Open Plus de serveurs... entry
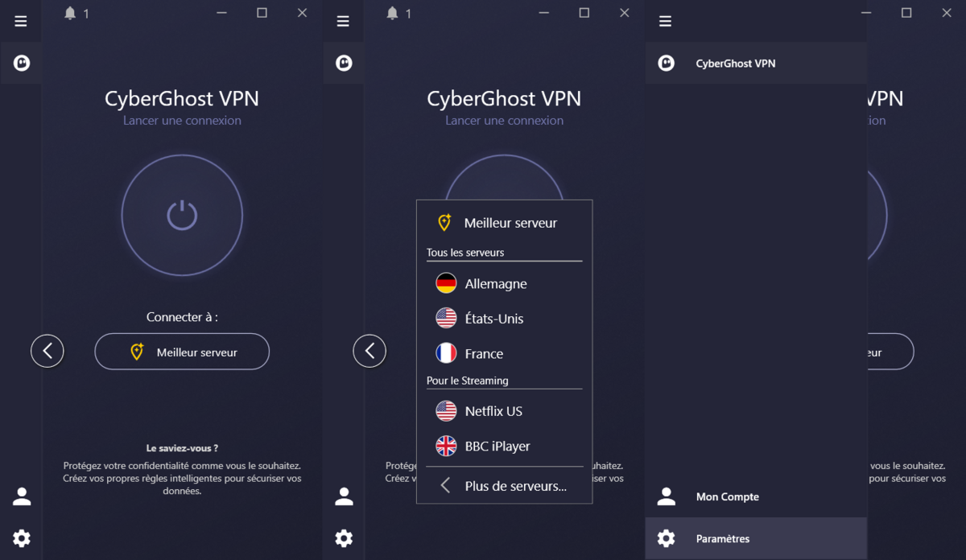Screen dimensions: 966x560 (504, 486)
